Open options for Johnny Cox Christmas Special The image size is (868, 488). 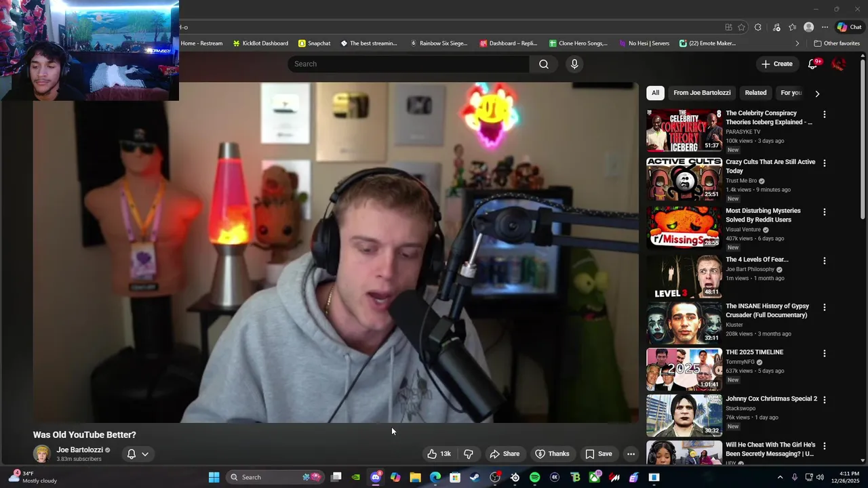825,400
